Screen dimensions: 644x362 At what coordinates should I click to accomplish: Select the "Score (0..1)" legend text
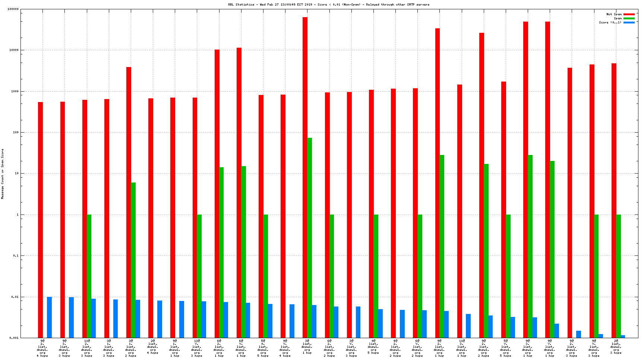coord(610,22)
